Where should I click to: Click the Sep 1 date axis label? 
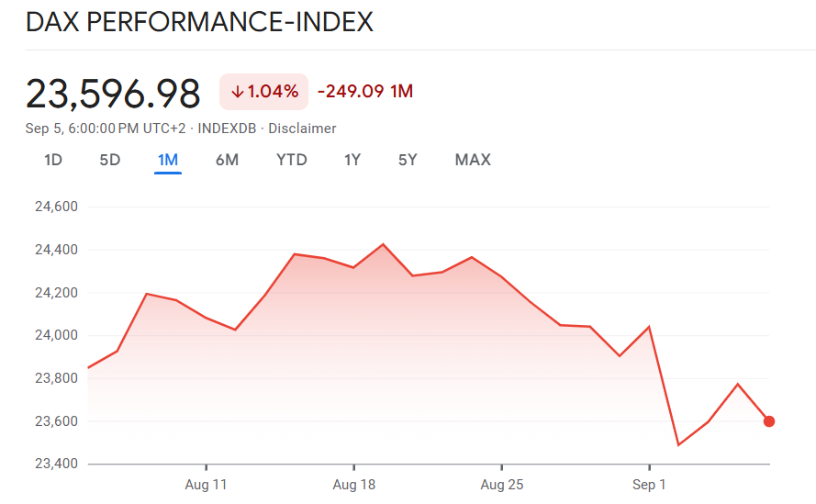point(649,484)
